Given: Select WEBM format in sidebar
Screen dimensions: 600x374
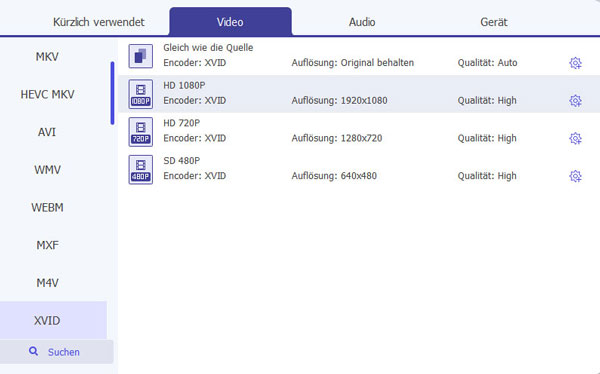Looking at the screenshot, I should coord(47,207).
